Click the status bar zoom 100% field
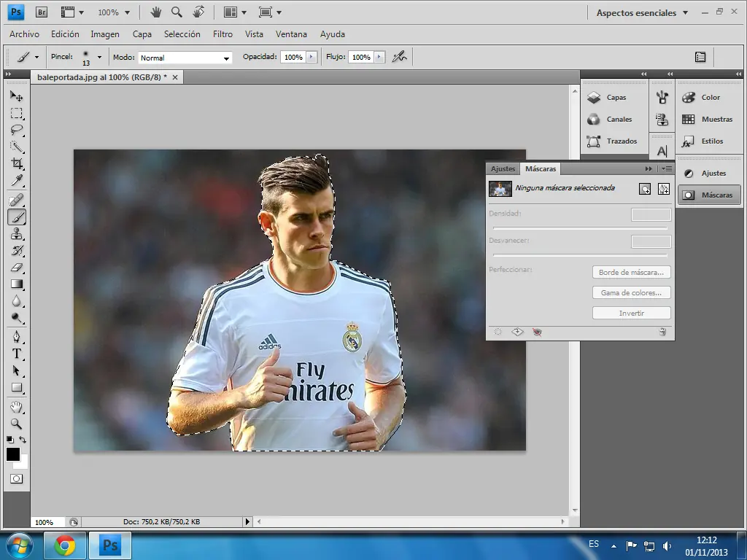This screenshot has height=560, width=747. (49, 522)
